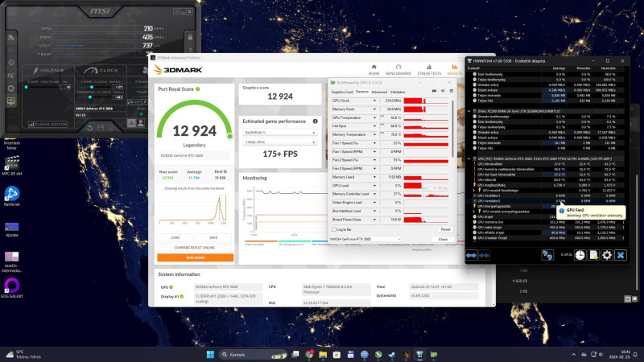644x362 pixels.
Task: Click Compare Result Online
Action: point(195,248)
